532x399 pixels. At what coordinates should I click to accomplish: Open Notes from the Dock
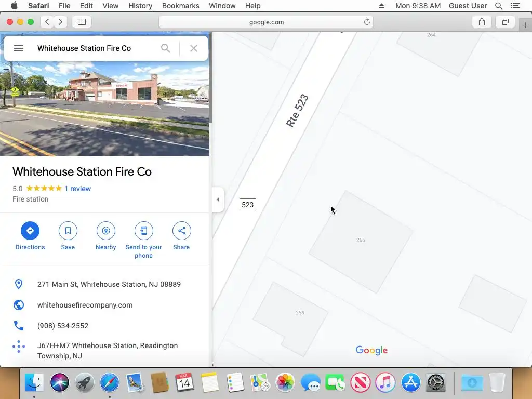coord(210,382)
